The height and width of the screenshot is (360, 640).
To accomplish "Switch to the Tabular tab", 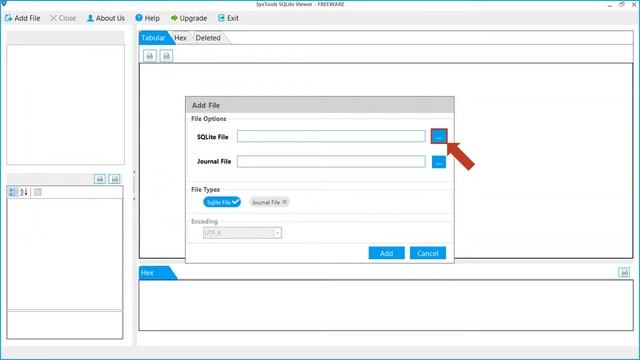I will pyautogui.click(x=153, y=38).
